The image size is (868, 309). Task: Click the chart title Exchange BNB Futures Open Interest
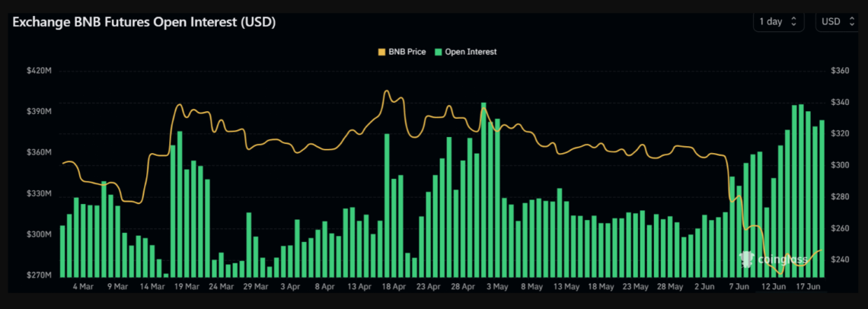click(143, 22)
